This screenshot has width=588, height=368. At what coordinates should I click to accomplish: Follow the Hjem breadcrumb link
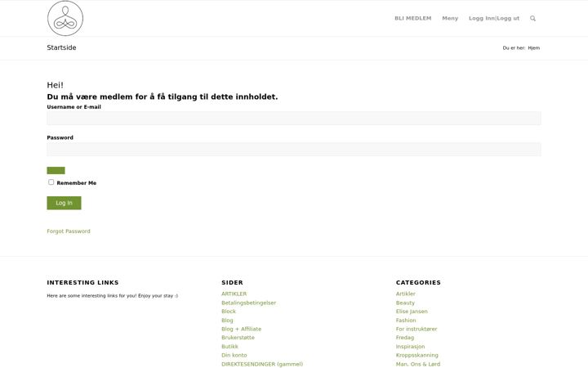(x=533, y=48)
